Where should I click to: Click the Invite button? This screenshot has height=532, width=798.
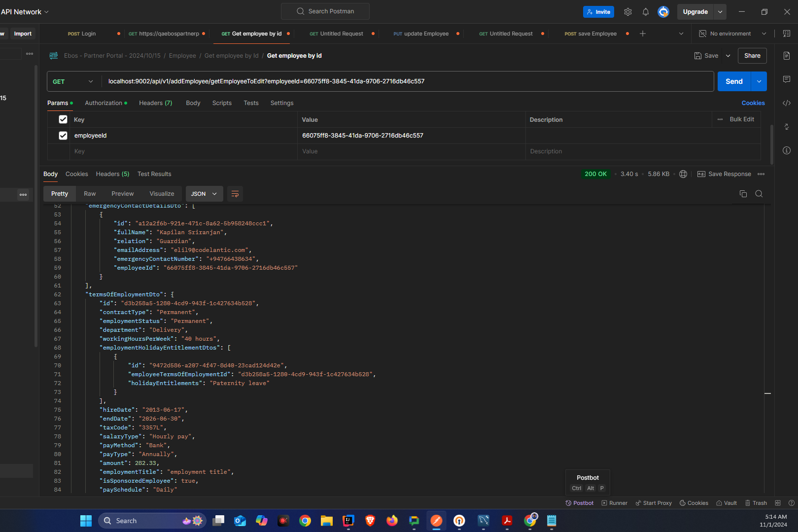[x=598, y=12]
